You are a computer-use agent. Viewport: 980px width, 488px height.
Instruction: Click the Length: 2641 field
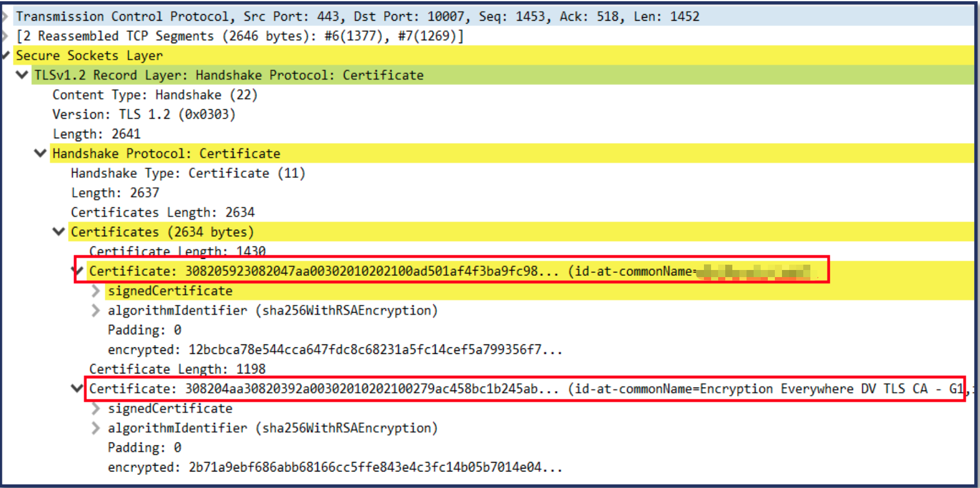96,134
